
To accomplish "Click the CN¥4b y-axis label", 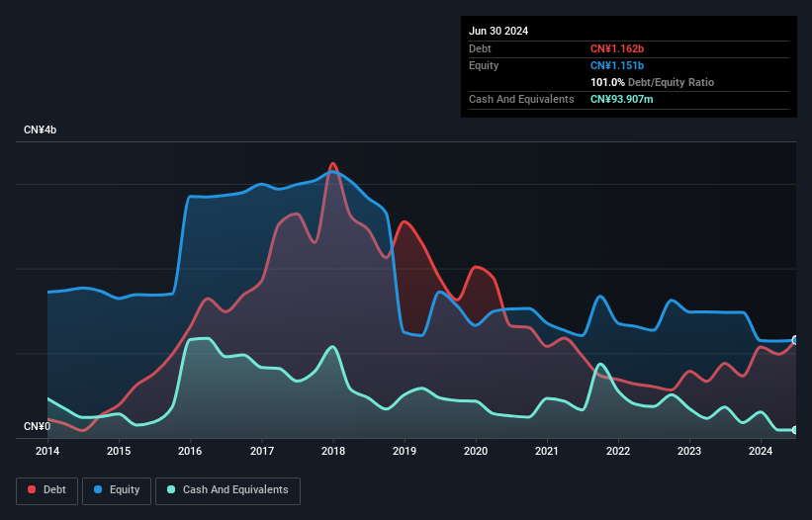I will 40,130.
